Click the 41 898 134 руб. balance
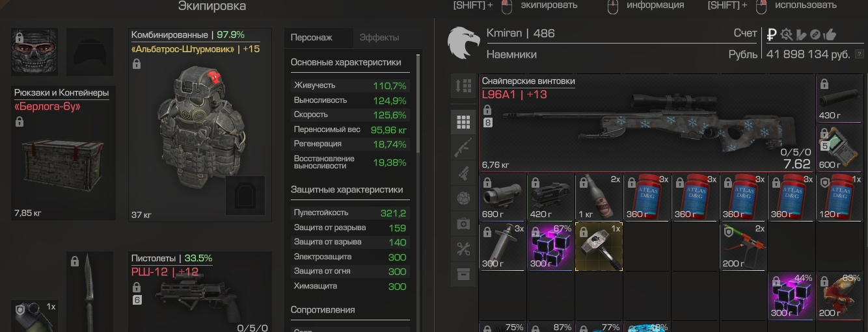 pos(809,55)
